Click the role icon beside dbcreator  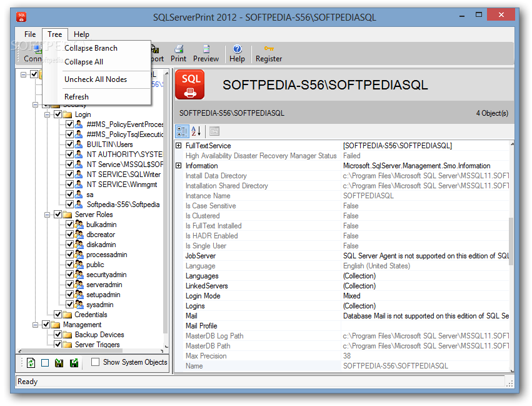(79, 235)
